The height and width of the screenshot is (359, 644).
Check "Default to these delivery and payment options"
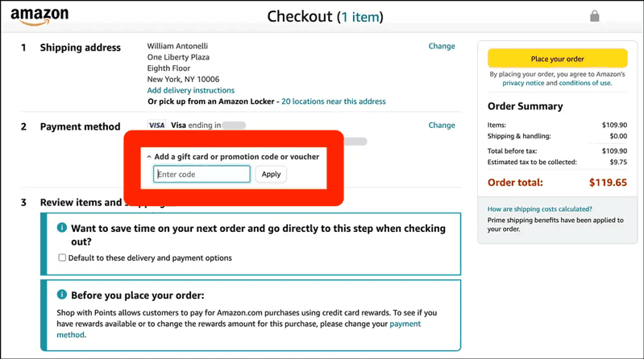(62, 258)
